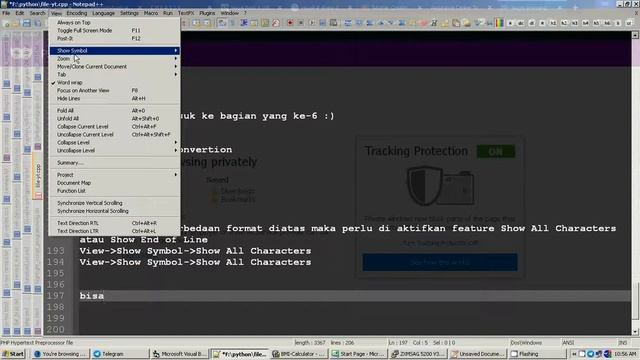The image size is (640, 360).
Task: Toggle Post-It mode in View menu
Action: click(114, 38)
